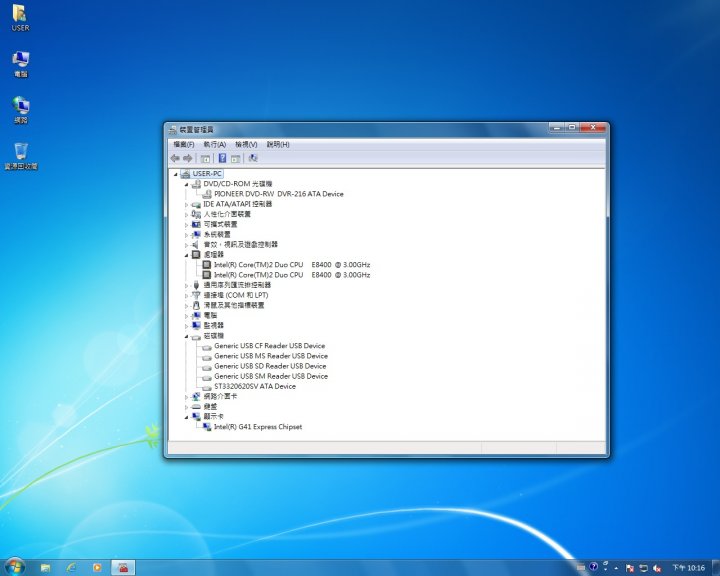This screenshot has height=576, width=720.
Task: Select PIONEER DVD-RW DVR-216 ATA Device
Action: pyautogui.click(x=279, y=194)
